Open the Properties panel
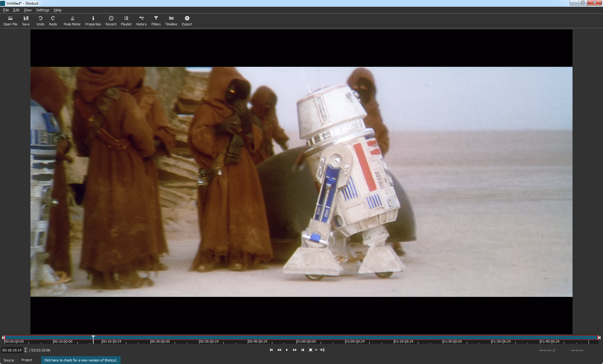The height and width of the screenshot is (364, 603). pyautogui.click(x=93, y=21)
